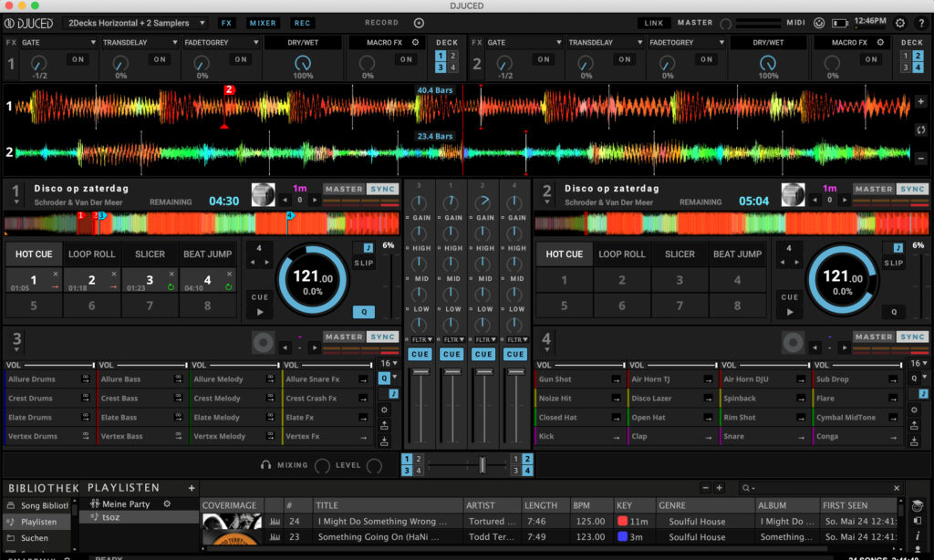This screenshot has width=934, height=560.
Task: Click Deck 1 pitch fader
Action: (390, 286)
